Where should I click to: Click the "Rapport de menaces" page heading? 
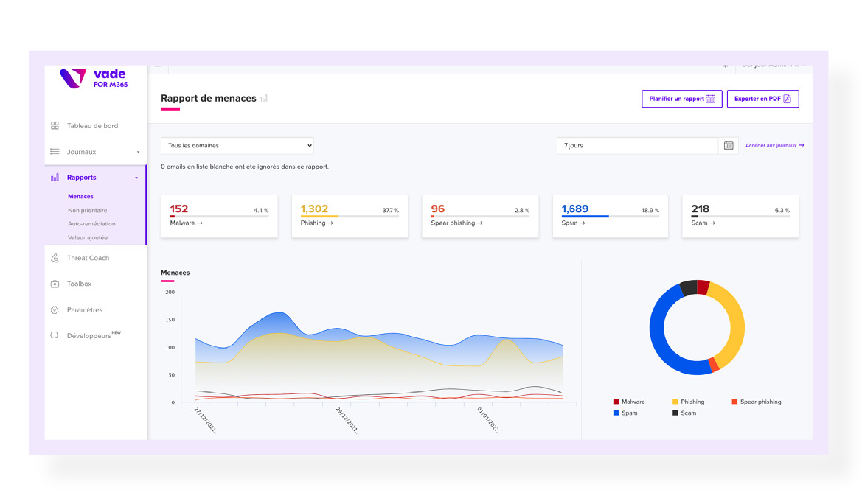click(x=209, y=99)
